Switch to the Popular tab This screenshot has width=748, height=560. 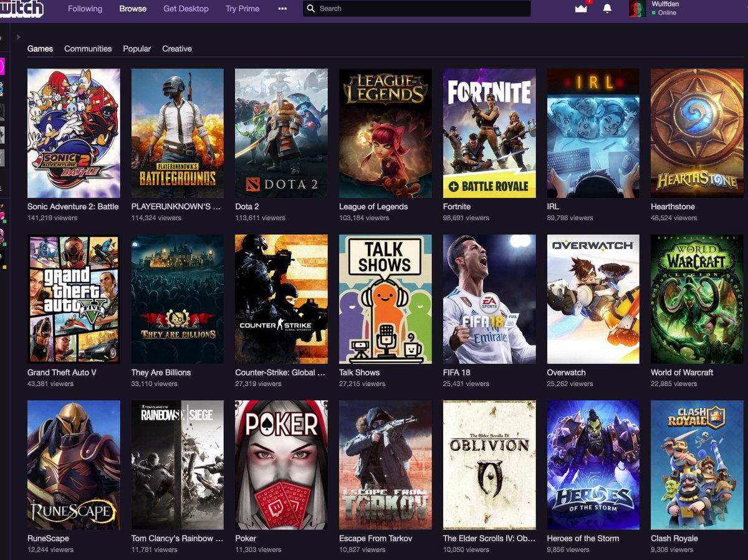click(x=137, y=49)
